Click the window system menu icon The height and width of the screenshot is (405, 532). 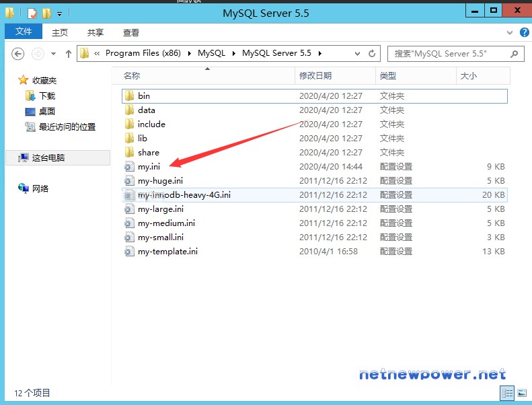pos(10,13)
